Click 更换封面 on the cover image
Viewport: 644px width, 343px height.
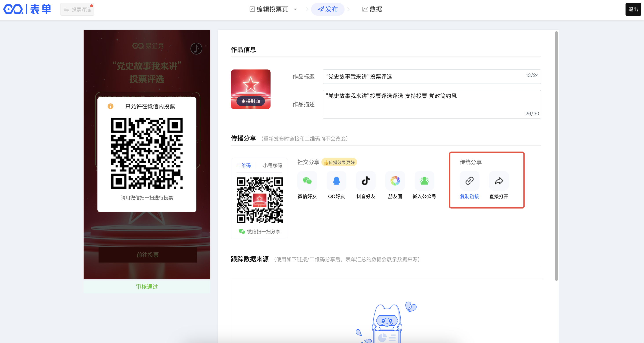[251, 101]
